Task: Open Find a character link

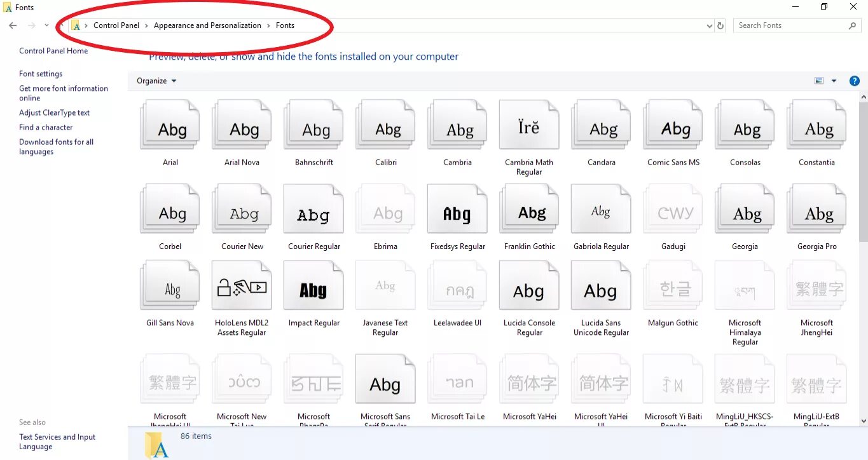Action: click(46, 127)
